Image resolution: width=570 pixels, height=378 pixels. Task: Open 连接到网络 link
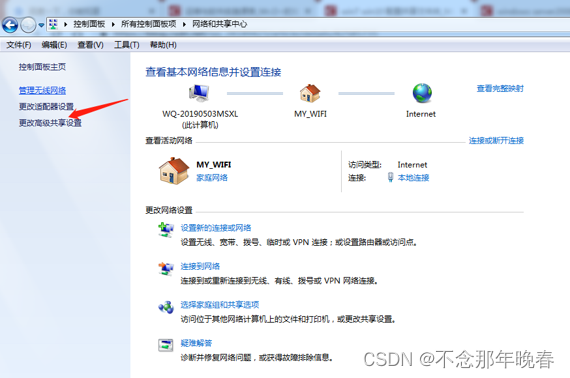pos(200,266)
